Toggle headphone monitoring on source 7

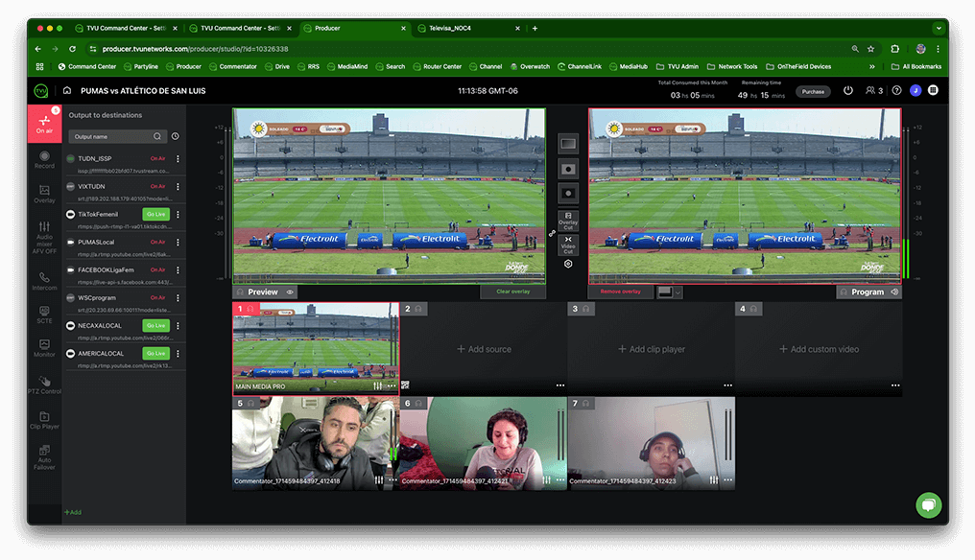[x=585, y=404]
